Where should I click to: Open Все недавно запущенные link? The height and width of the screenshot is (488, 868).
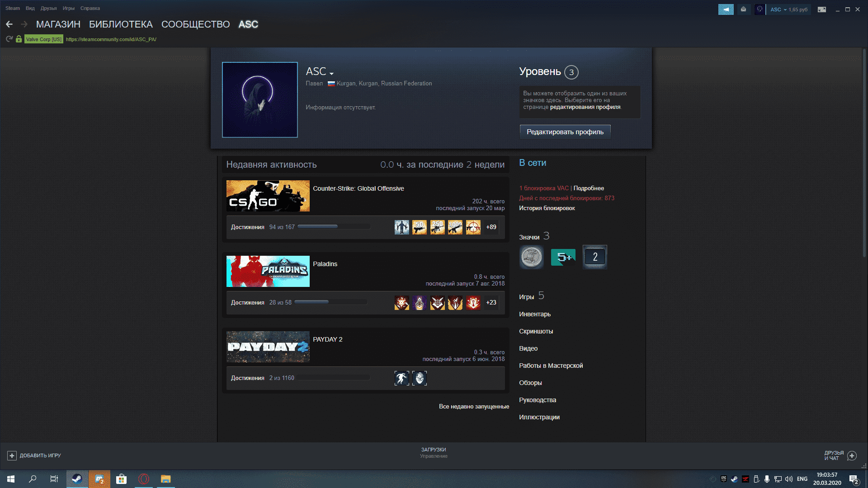[x=474, y=407]
